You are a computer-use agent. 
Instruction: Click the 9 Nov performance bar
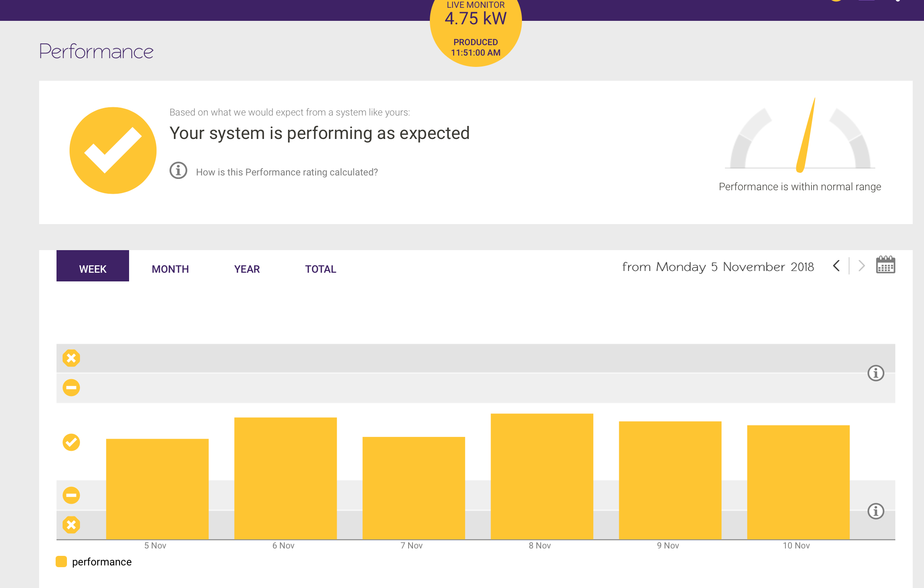pos(670,480)
